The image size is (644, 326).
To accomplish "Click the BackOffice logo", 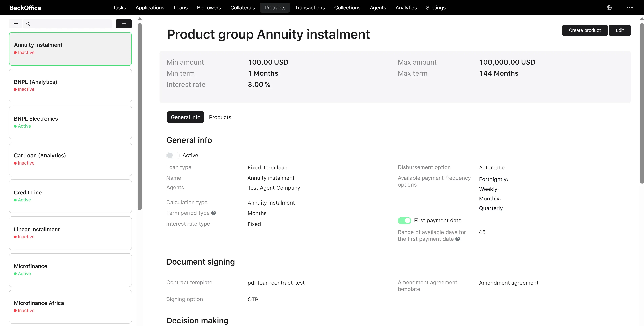I will pos(25,8).
